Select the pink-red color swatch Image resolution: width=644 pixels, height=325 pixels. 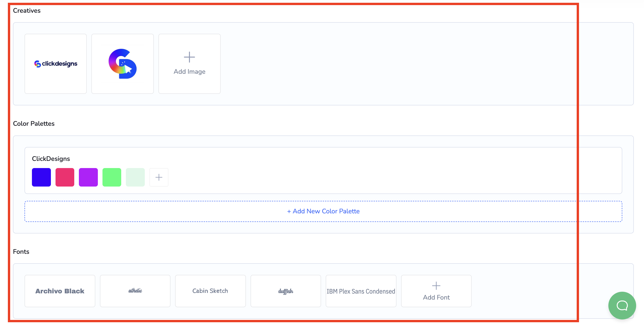65,177
